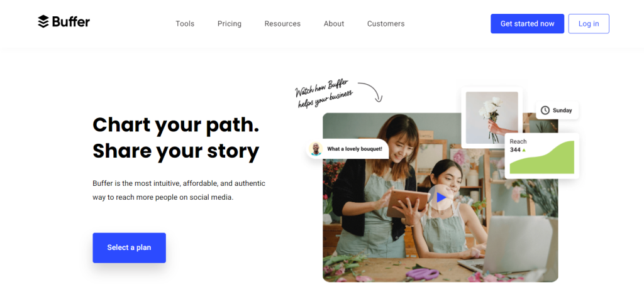Click the handwritten "Watch how Buffer helps" text
644x292 pixels.
pyautogui.click(x=324, y=94)
